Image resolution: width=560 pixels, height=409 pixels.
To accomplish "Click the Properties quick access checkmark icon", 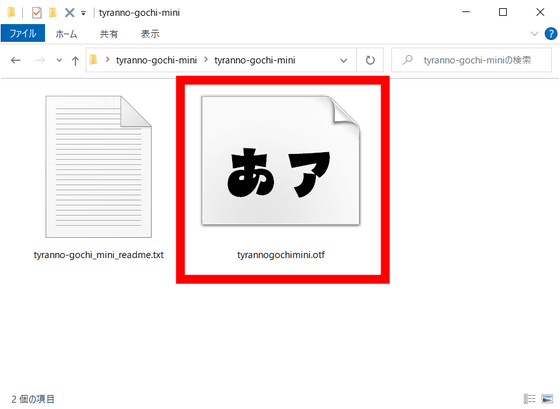I will pyautogui.click(x=36, y=13).
